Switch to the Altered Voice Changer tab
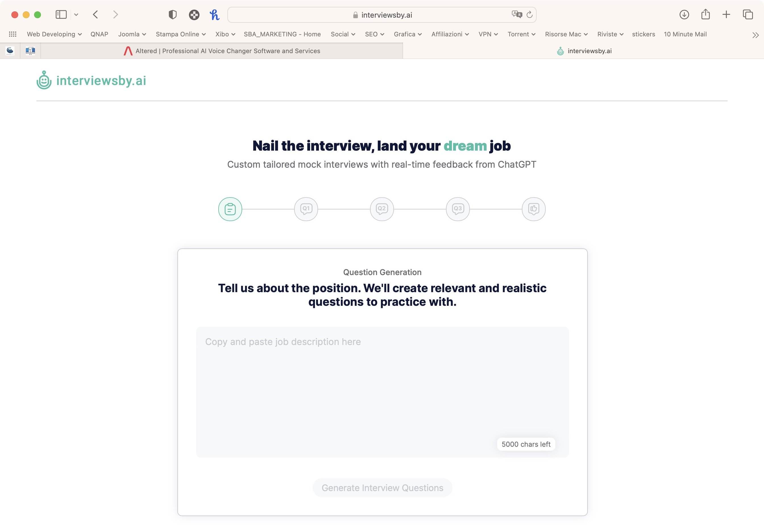 [222, 51]
